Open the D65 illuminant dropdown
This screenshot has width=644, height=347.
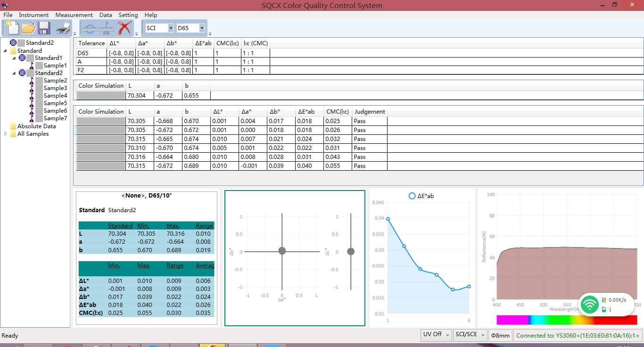[202, 28]
